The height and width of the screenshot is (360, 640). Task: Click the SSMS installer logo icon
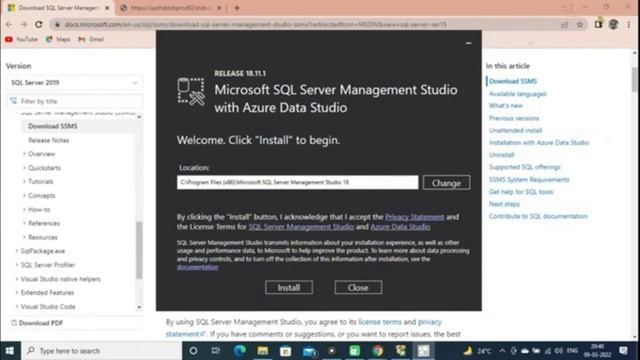pos(191,91)
